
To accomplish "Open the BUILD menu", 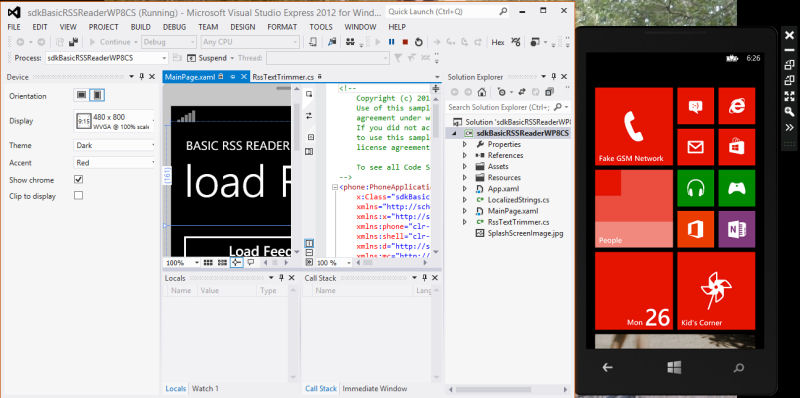I will 140,27.
